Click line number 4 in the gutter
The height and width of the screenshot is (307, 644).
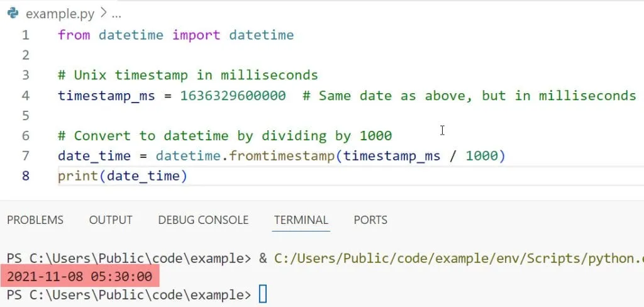click(x=26, y=96)
